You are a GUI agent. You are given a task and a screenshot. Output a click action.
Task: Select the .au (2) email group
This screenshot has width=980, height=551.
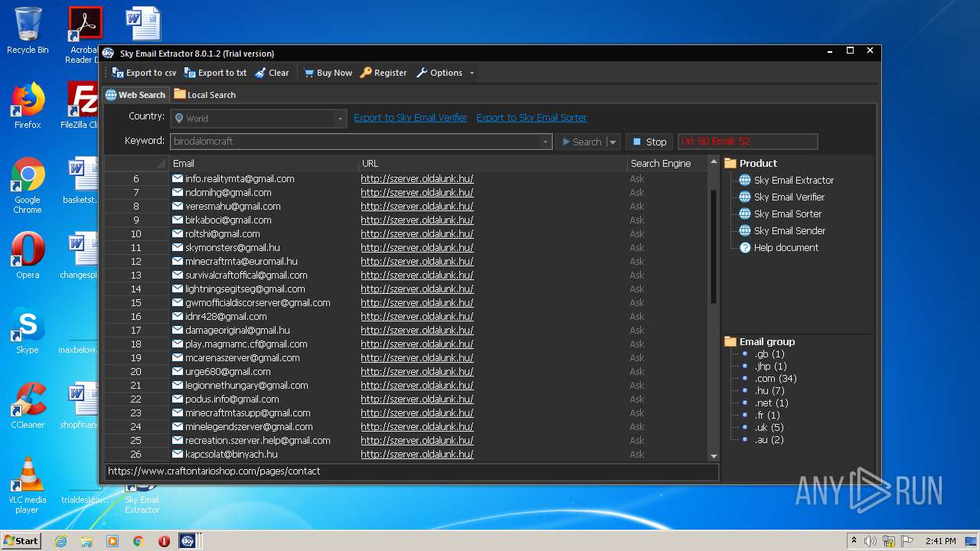(769, 439)
